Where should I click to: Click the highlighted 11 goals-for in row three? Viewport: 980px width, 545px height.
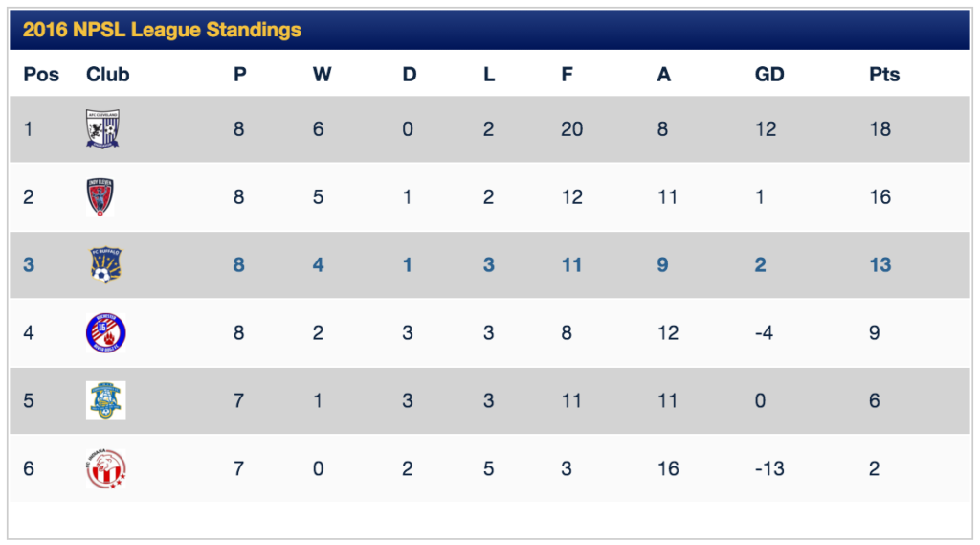pos(571,264)
